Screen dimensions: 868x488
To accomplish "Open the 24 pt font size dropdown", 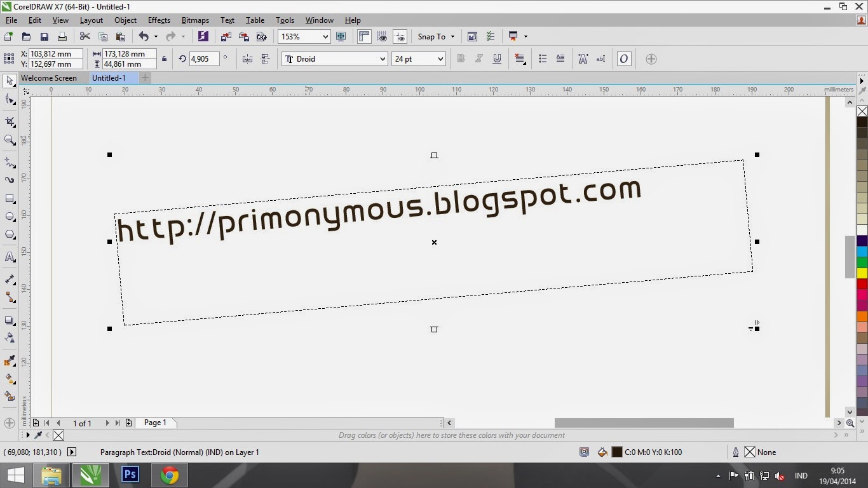I will 440,59.
